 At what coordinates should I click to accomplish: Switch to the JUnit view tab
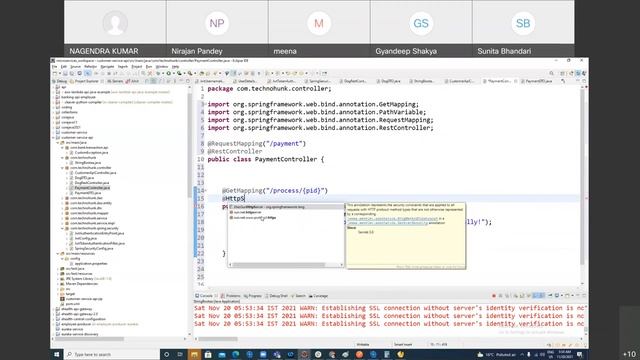coord(133,81)
